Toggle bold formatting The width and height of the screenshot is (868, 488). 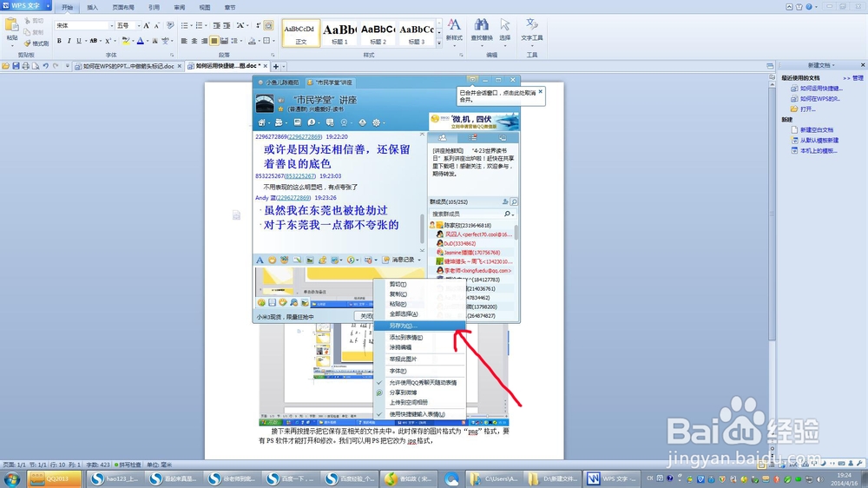59,41
